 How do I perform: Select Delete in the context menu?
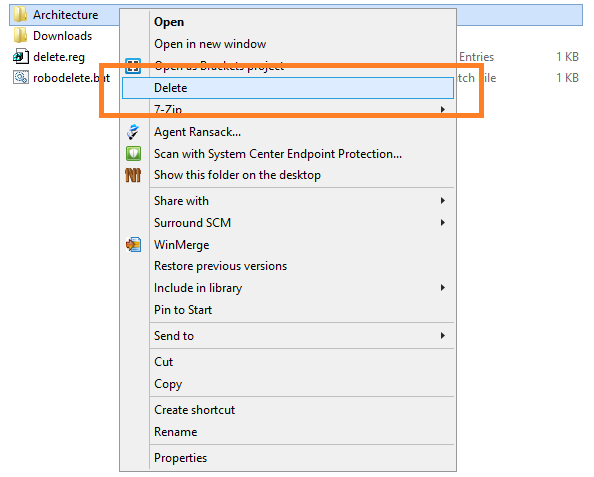[x=288, y=88]
